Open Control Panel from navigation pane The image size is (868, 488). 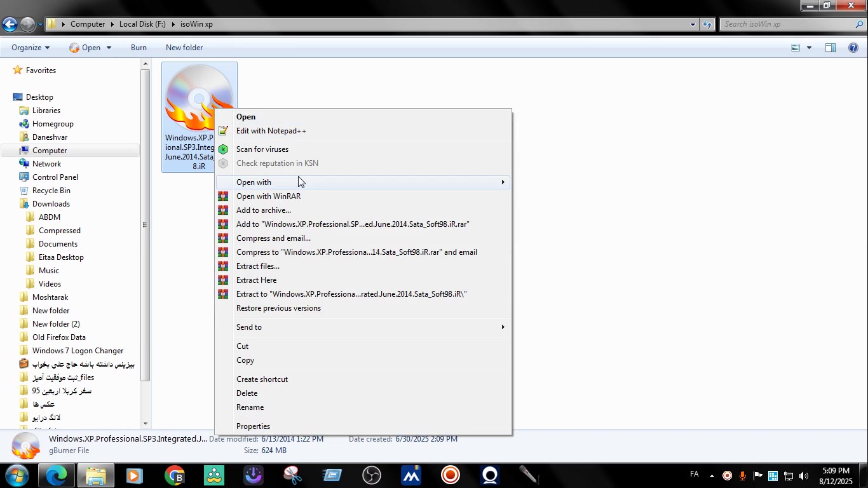click(x=55, y=177)
